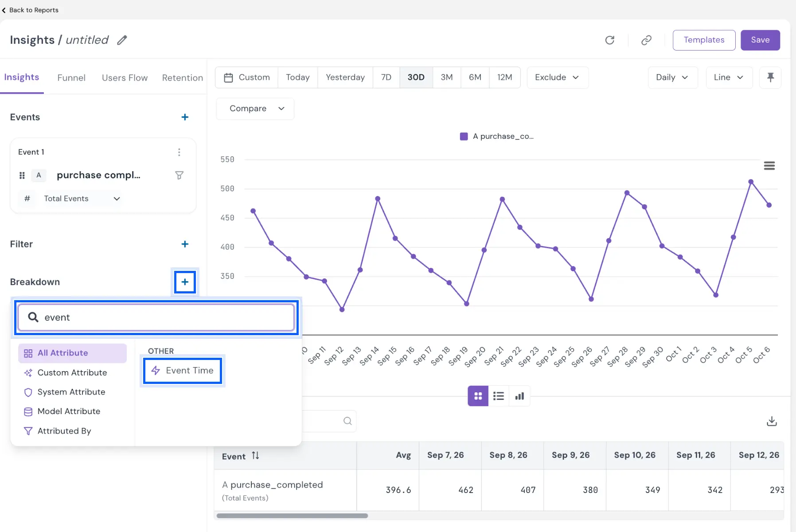This screenshot has width=796, height=532.
Task: Switch to grid view icon below chart
Action: point(478,396)
